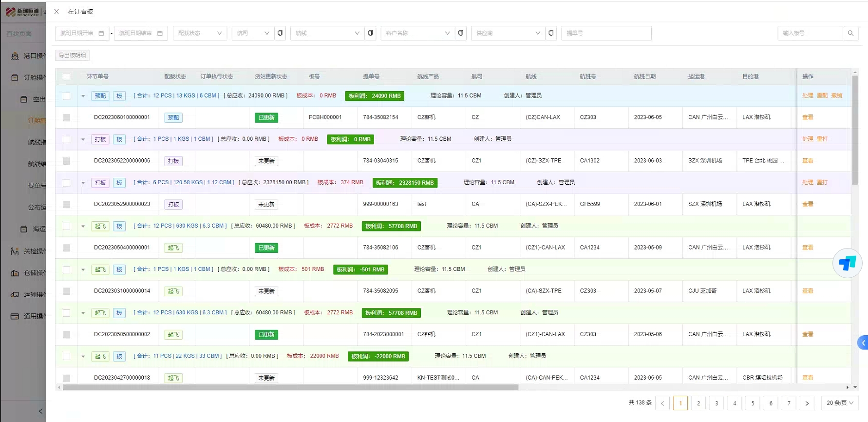This screenshot has height=422, width=868.
Task: Click the 导出板明细 export button
Action: [72, 55]
